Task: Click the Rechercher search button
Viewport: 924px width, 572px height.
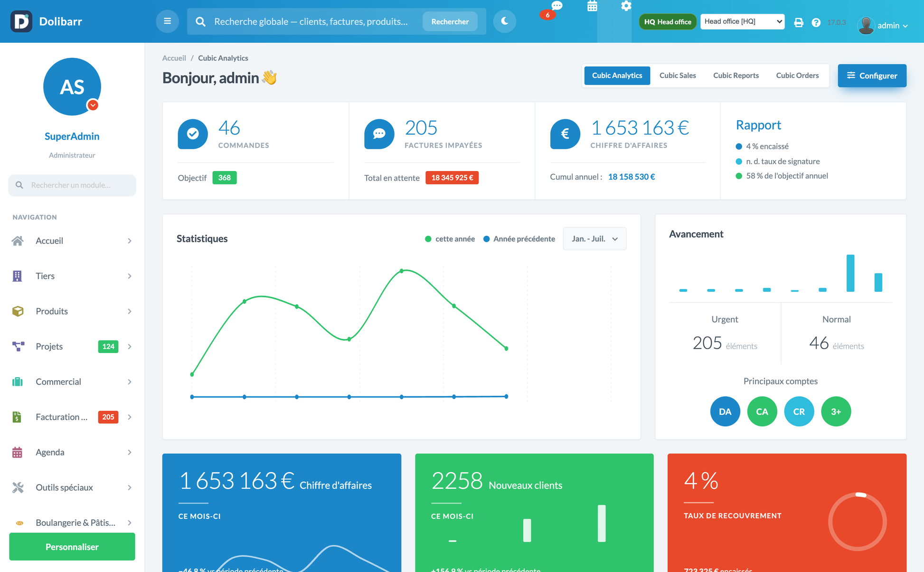Action: point(450,21)
